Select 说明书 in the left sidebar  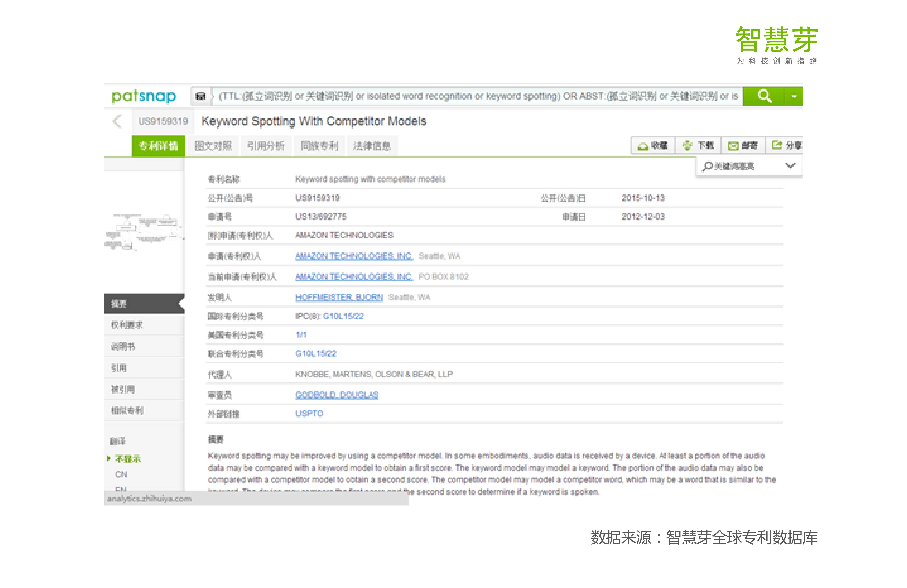point(144,346)
